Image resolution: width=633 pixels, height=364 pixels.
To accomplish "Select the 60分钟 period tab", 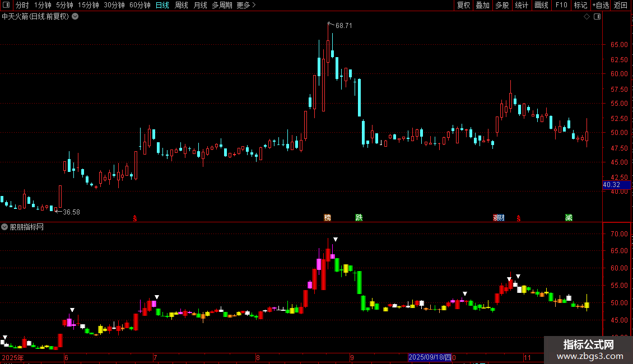I will (x=140, y=5).
